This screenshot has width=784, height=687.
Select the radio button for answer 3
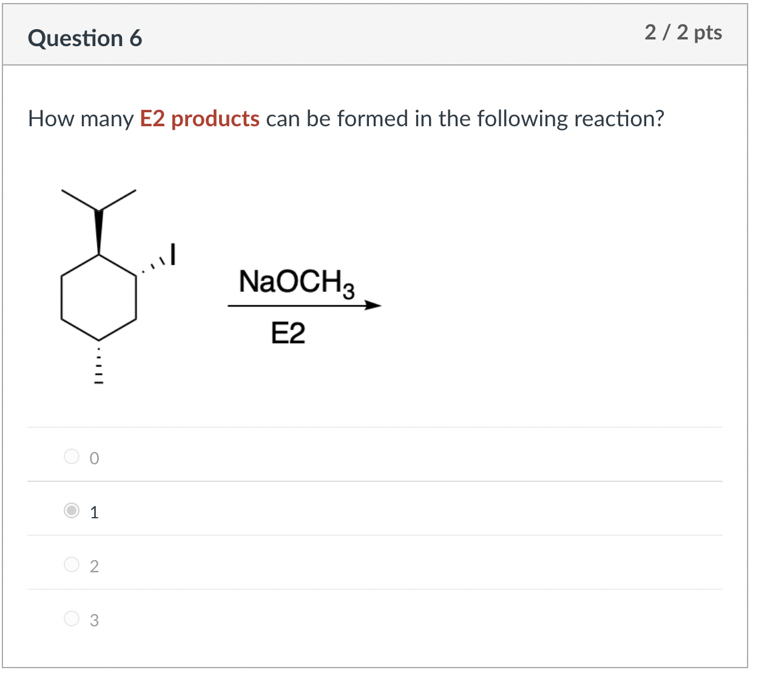tap(71, 618)
